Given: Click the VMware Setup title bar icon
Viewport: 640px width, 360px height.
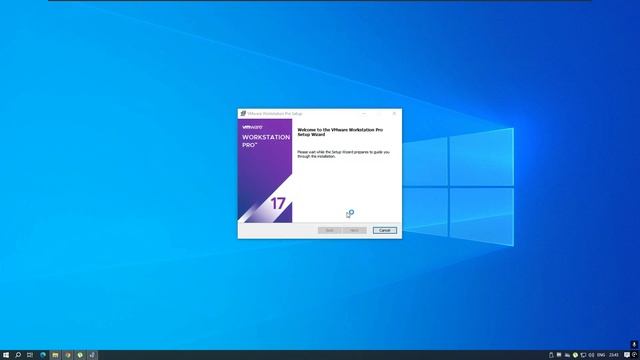Looking at the screenshot, I should [243, 113].
